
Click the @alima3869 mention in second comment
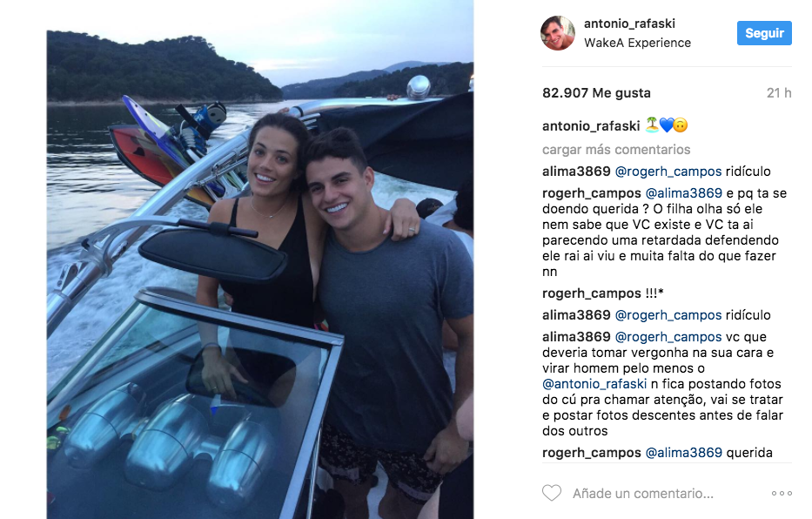pyautogui.click(x=683, y=193)
